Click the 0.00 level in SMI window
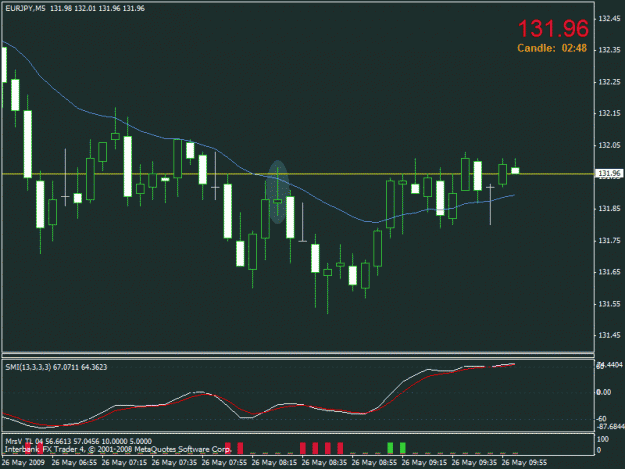Viewport: 625px width, 469px height. pyautogui.click(x=603, y=392)
